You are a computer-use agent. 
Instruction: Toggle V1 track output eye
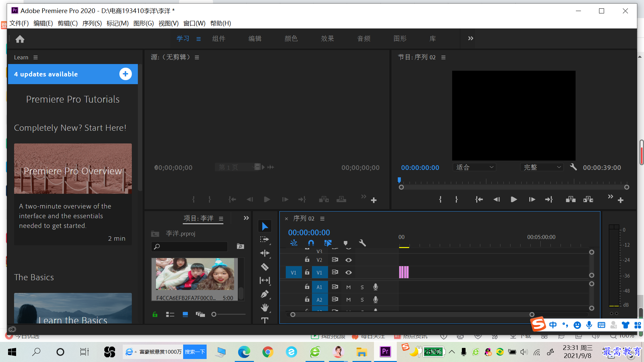[348, 273]
